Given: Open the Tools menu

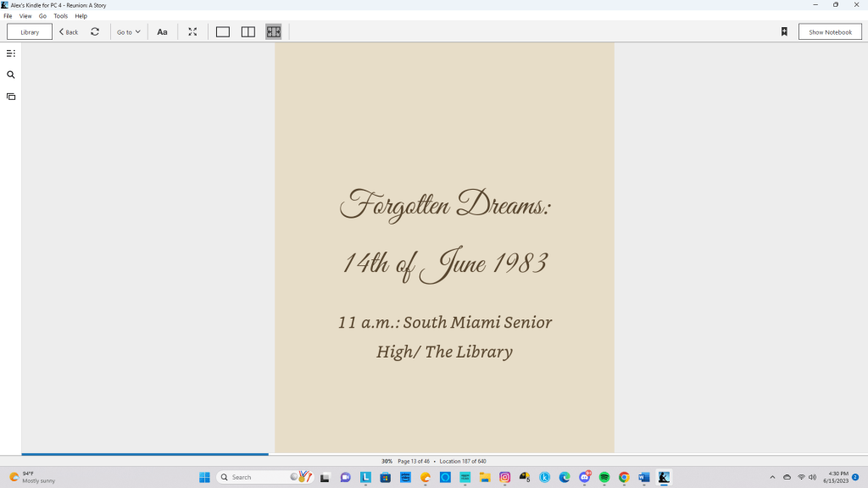Looking at the screenshot, I should click(60, 16).
